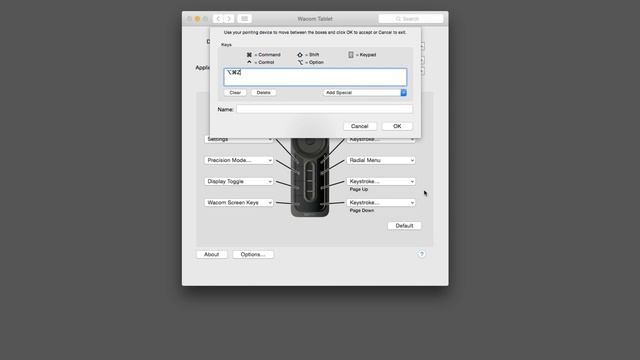Open the top-right Keystroke dropdown beside remote
This screenshot has height=360, width=640.
tap(381, 140)
